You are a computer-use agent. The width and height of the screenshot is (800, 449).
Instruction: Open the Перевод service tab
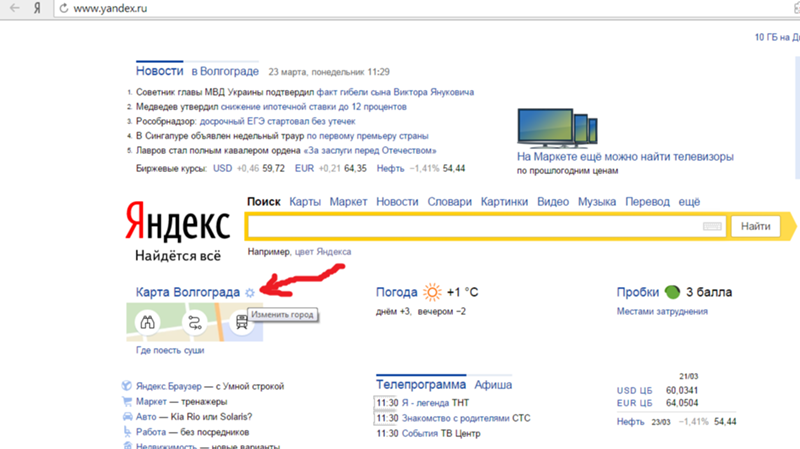[647, 202]
